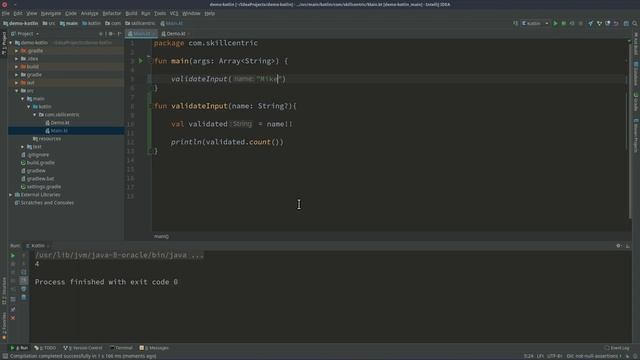Screen dimensions: 640x360
Task: Click the hide Project panel icon
Action: (120, 34)
